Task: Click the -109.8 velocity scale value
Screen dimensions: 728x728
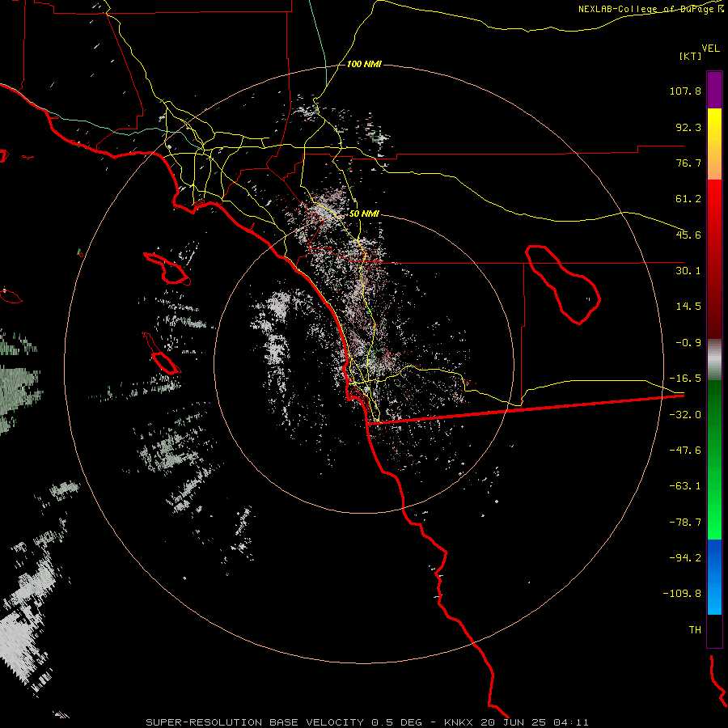Action: 683,594
